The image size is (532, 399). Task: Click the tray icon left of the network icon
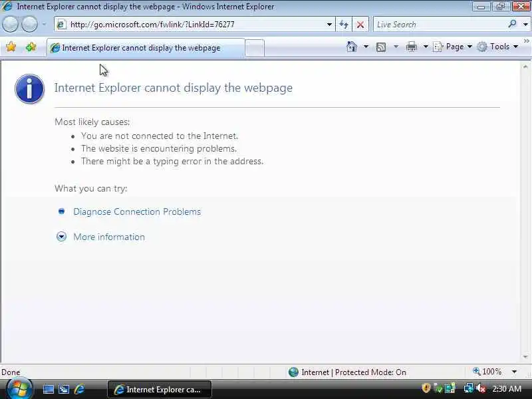tap(450, 388)
